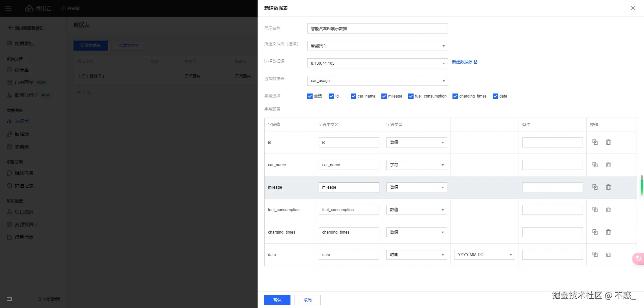Click the Tencent Cloud logo
644x308 pixels.
pos(38,8)
